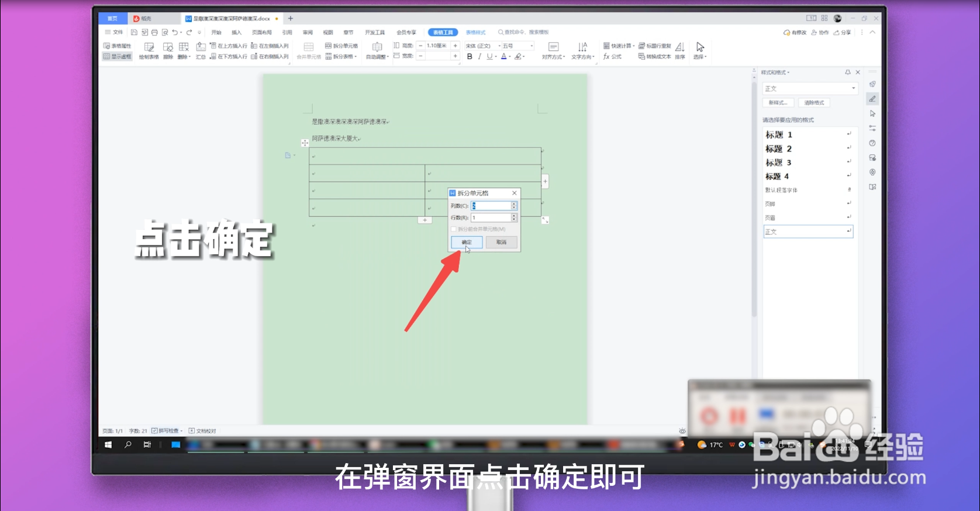Click the 汇总 icon

[x=201, y=51]
